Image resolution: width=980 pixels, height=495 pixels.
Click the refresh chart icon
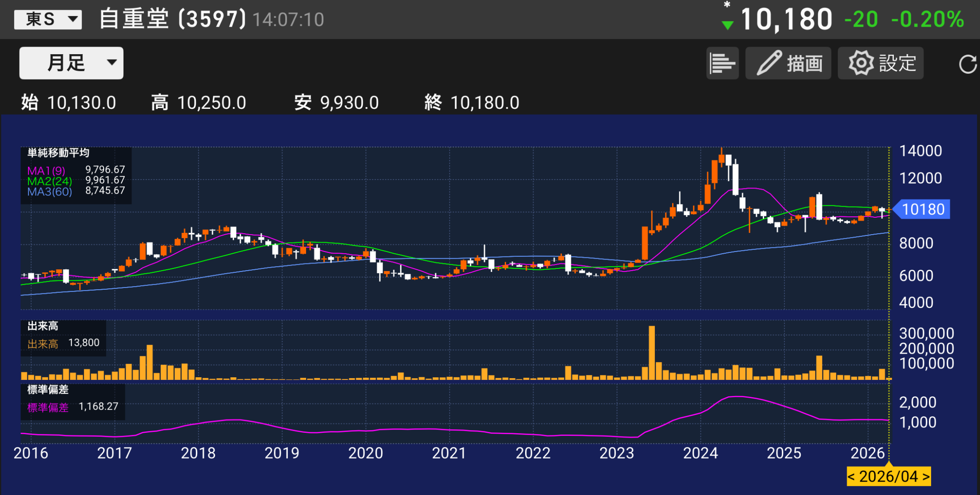point(967,64)
